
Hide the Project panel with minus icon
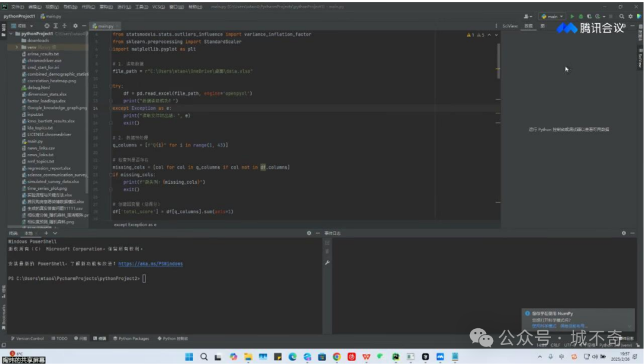tap(84, 26)
